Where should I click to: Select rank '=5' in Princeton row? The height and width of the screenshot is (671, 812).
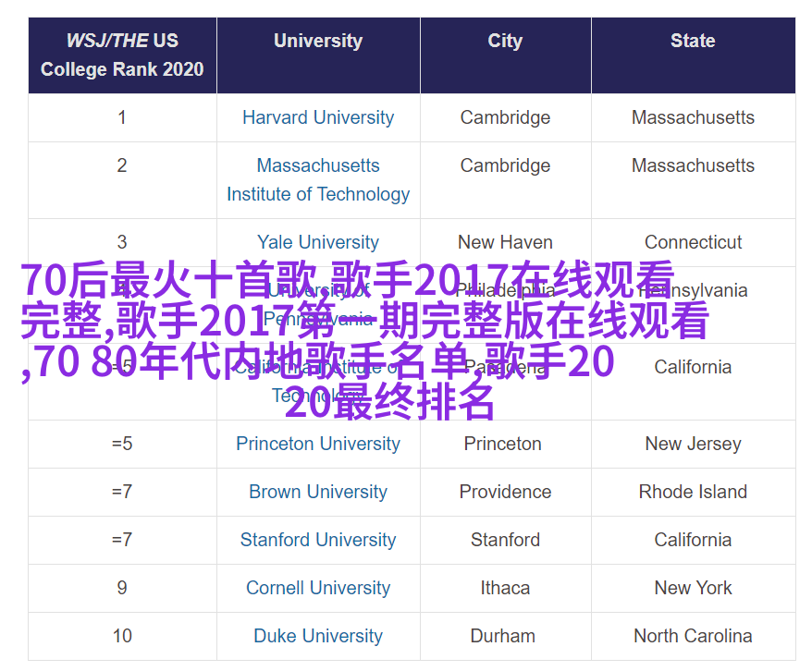click(122, 444)
